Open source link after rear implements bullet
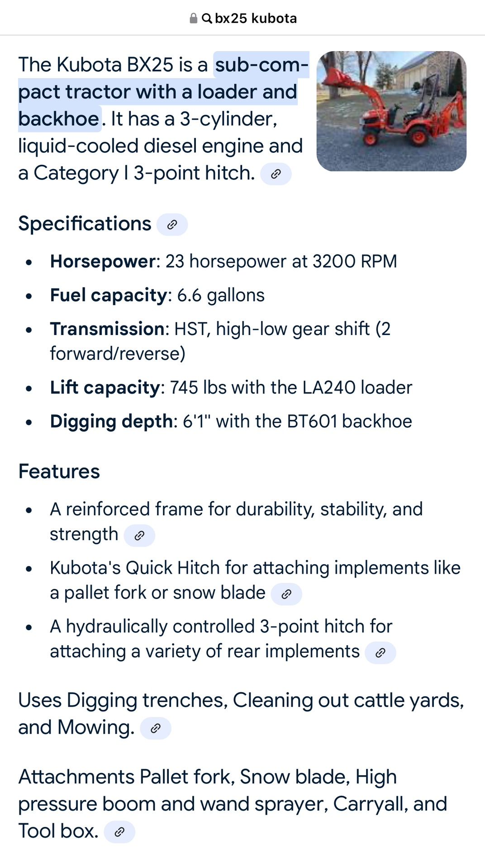The height and width of the screenshot is (868, 485). point(380,653)
